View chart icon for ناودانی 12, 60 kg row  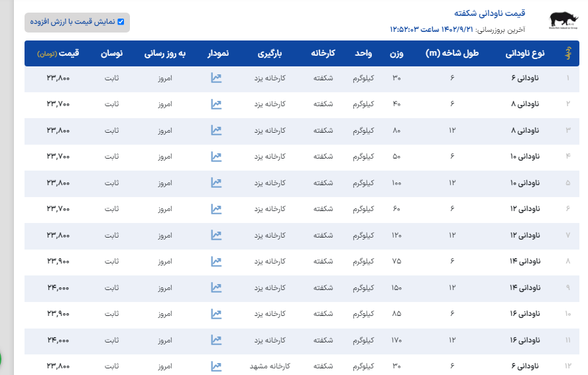coord(216,209)
